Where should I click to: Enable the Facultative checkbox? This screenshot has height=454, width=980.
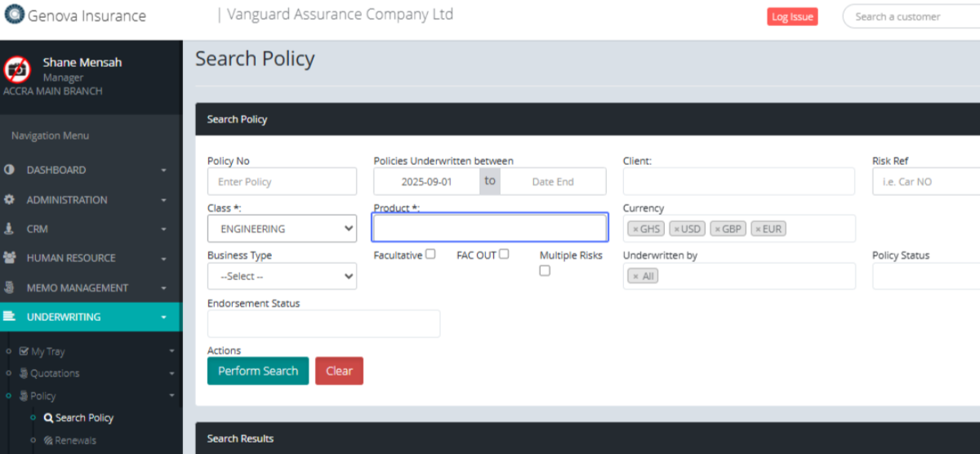tap(430, 254)
